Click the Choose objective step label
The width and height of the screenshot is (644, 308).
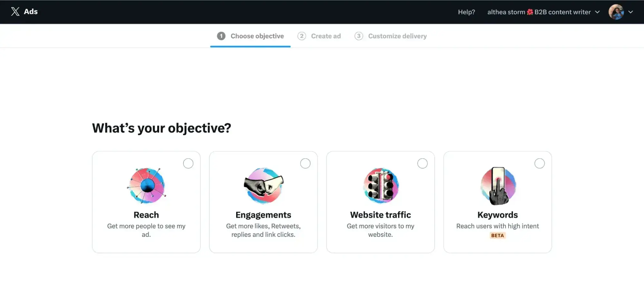[256, 36]
